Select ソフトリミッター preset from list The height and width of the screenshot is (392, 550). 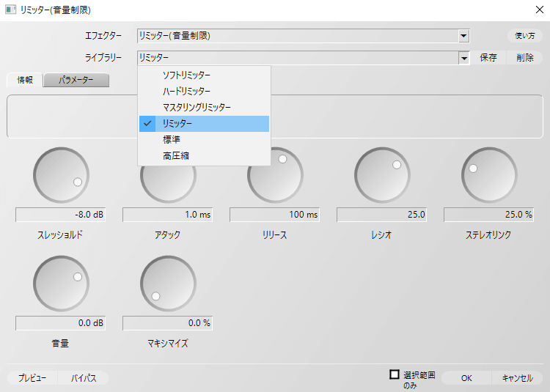point(186,75)
